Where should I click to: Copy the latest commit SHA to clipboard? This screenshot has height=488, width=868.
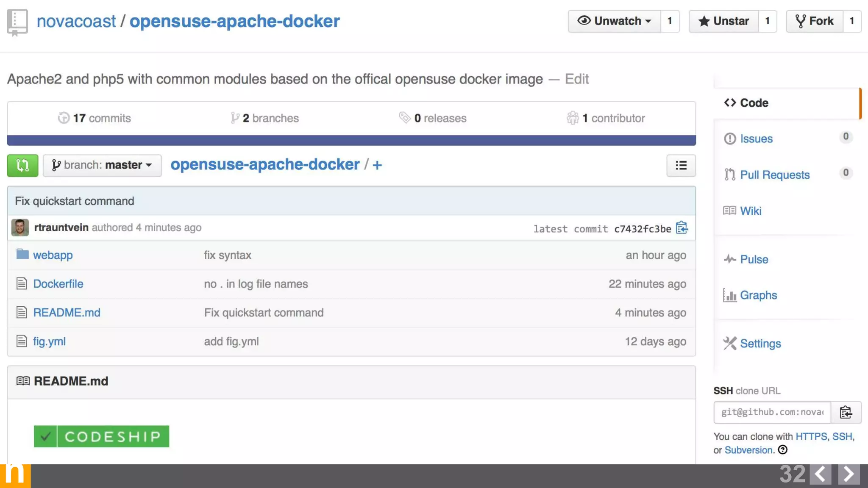click(682, 228)
